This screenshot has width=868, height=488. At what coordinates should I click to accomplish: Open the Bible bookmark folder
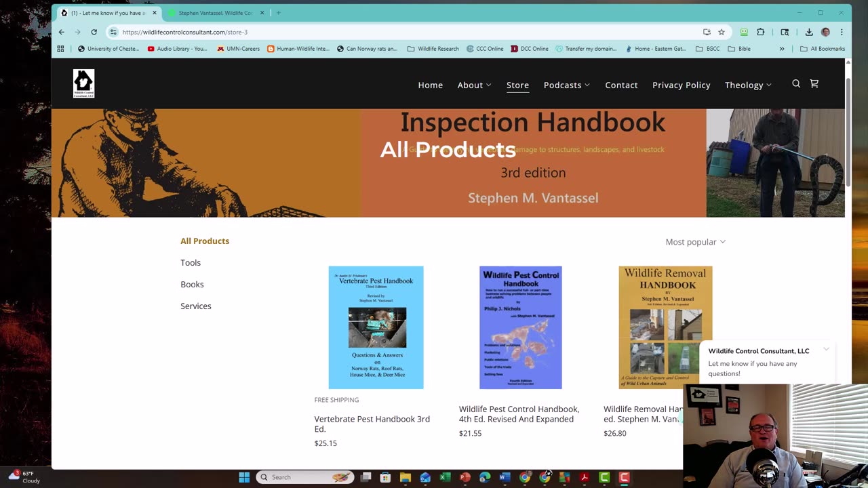click(x=739, y=49)
